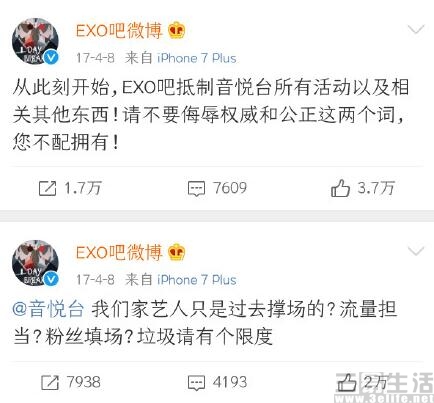
Task: Open EXO吧微博 avatar on second post
Action: click(x=35, y=262)
